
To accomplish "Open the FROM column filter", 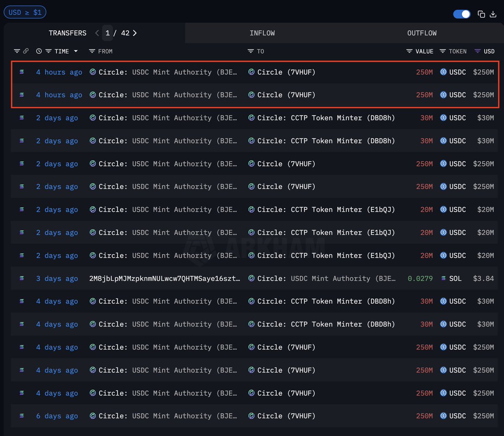I will click(92, 51).
